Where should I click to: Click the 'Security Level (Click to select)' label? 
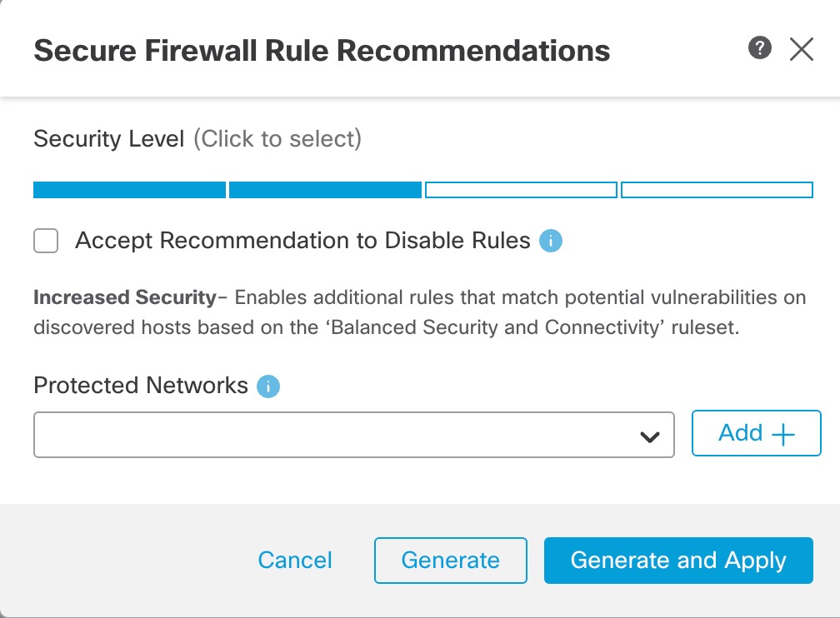(197, 138)
